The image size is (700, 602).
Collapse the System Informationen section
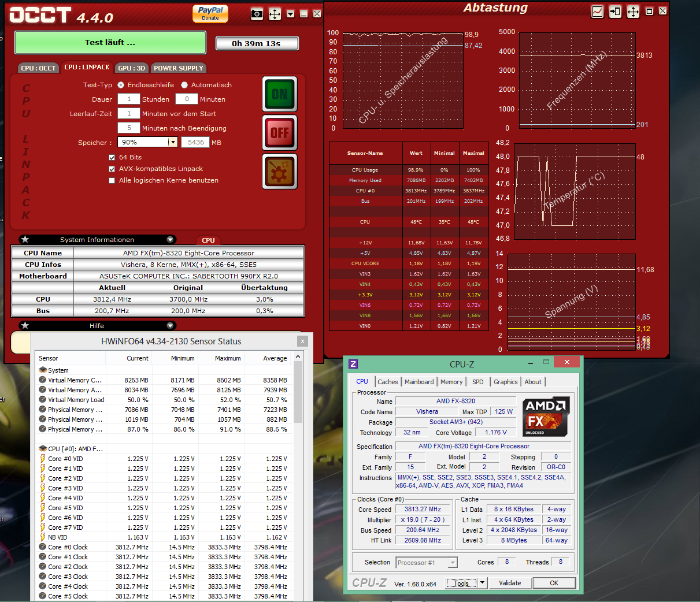coord(170,240)
